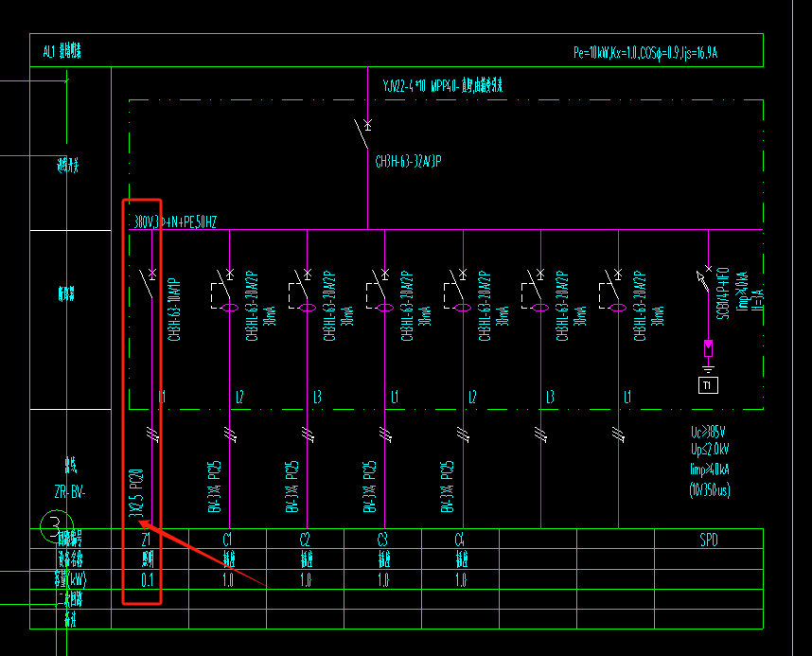812x656 pixels.
Task: Select the RCD breaker symbol on circuit C4
Action: [457, 292]
